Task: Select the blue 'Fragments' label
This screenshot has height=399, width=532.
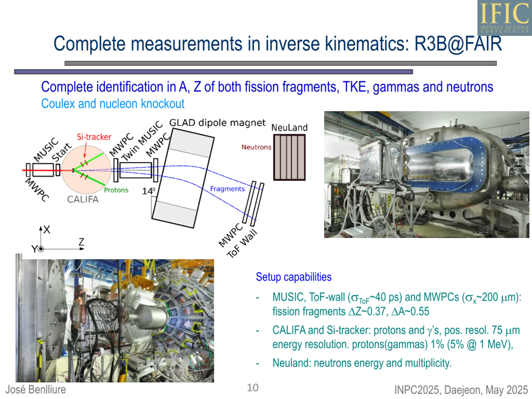Action: point(227,189)
